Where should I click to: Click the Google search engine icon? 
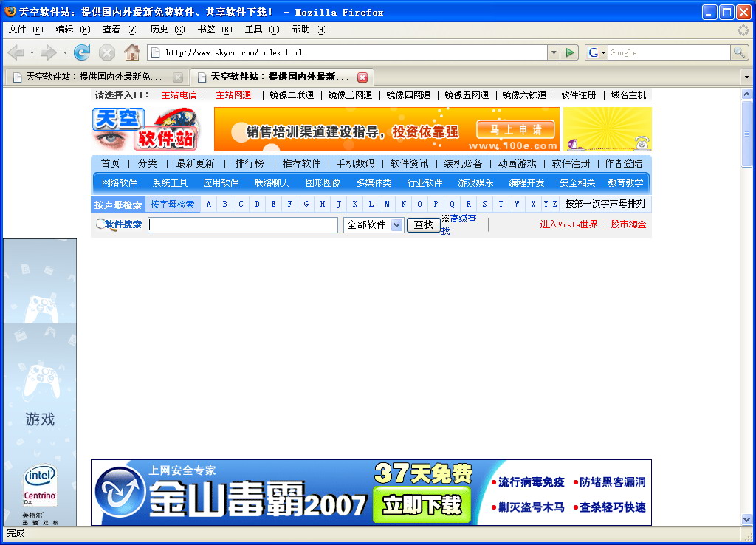(x=593, y=52)
